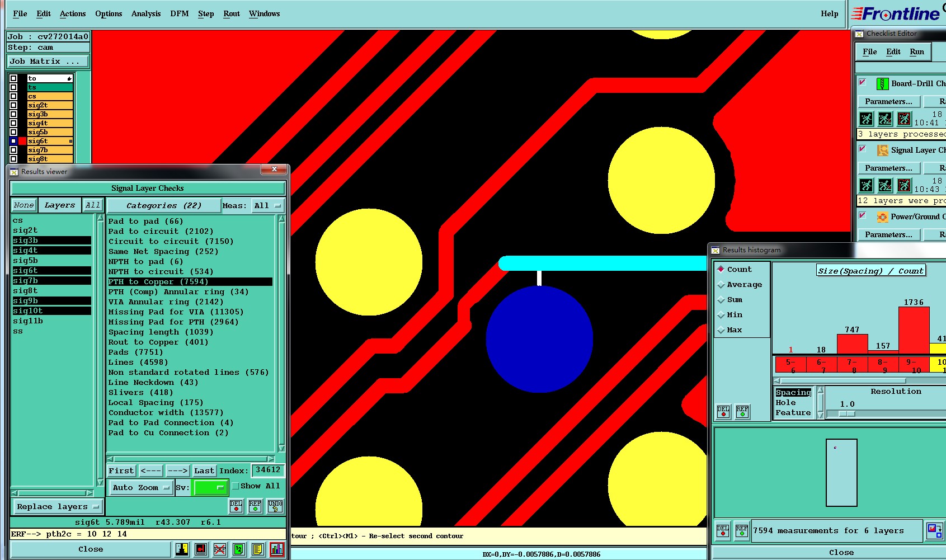
Task: Open the green Sv dropdown
Action: (210, 487)
